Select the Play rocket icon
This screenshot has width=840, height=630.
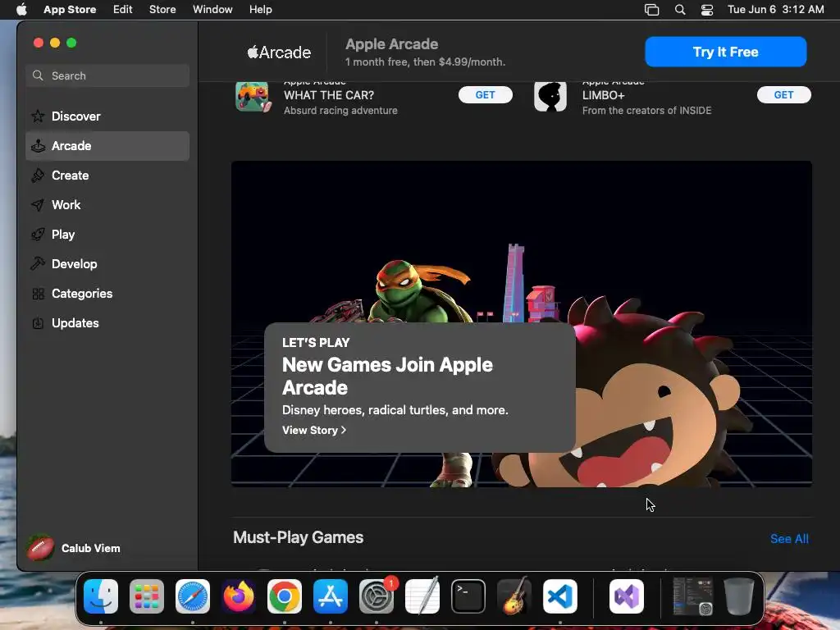[x=38, y=234]
